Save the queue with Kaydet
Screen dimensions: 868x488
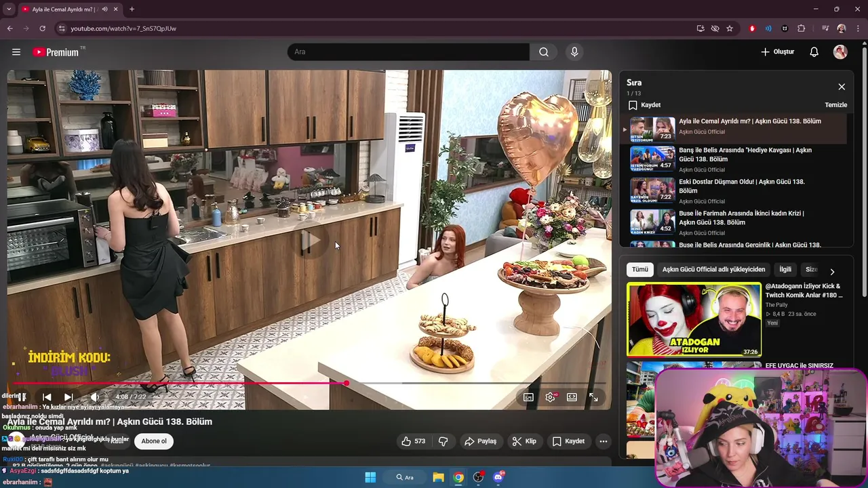point(644,105)
